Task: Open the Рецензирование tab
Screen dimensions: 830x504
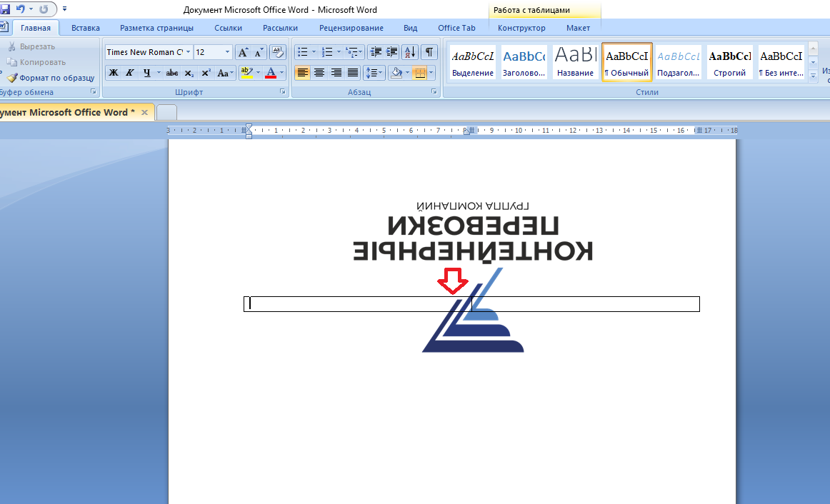Action: 351,28
